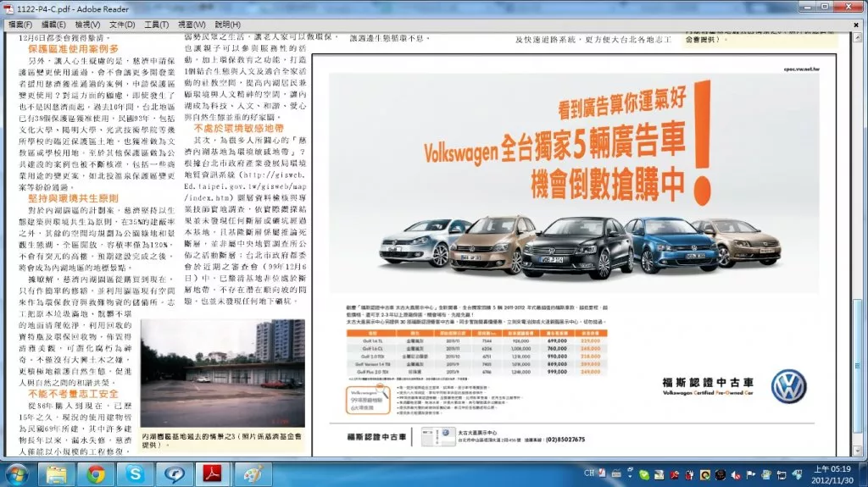
Task: Click the Volkswagen ad headline 全台獨家5輛廣告車
Action: [x=554, y=146]
